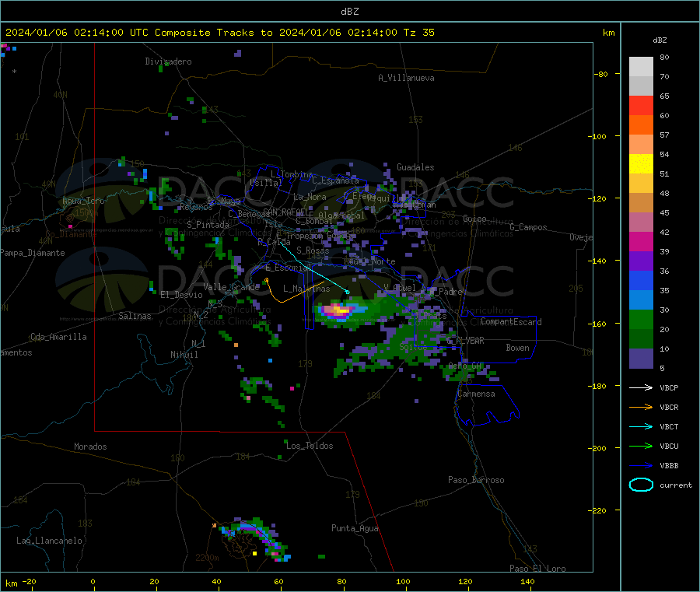Image resolution: width=700 pixels, height=592 pixels.
Task: Click the blue VBBB arrow legend icon
Action: pyautogui.click(x=641, y=466)
